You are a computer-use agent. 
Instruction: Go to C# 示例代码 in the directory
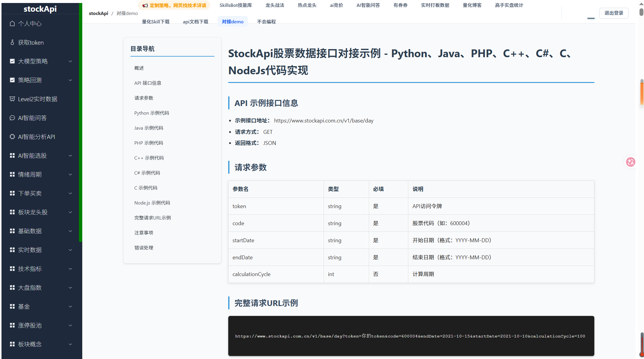click(147, 173)
